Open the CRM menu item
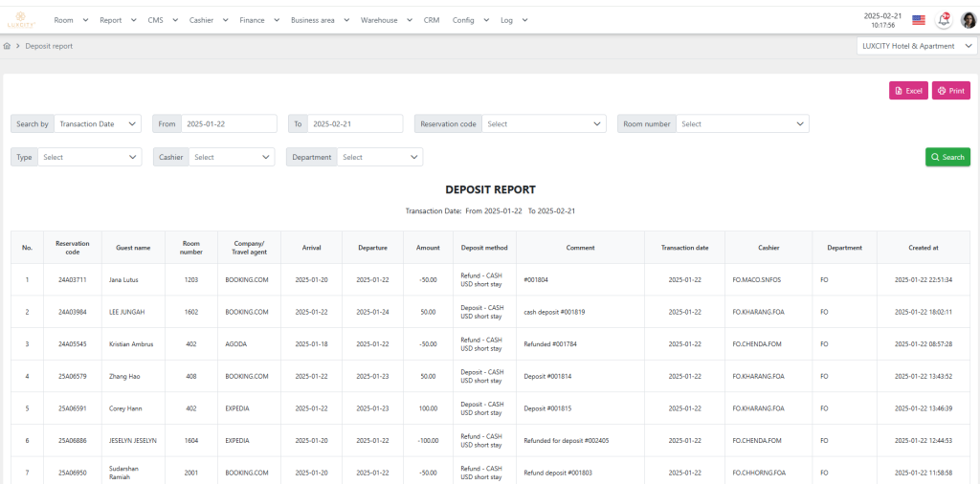This screenshot has width=980, height=484. click(x=432, y=20)
